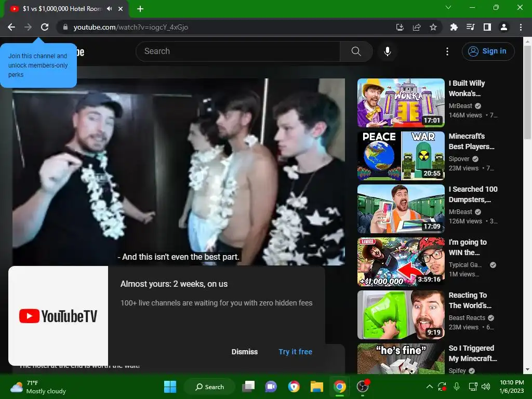Share this page via address bar icon
The height and width of the screenshot is (399, 532).
(417, 27)
